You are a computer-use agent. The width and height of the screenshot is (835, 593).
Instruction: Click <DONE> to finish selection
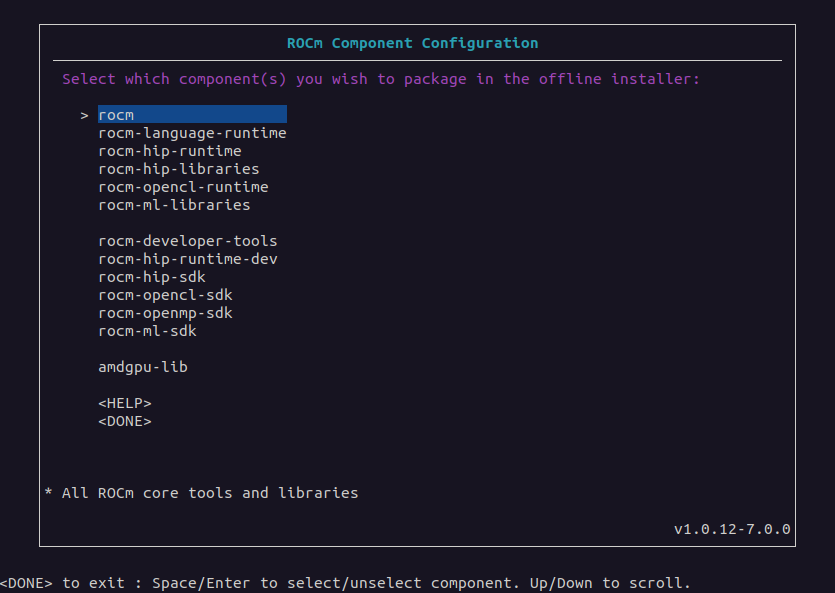[125, 421]
